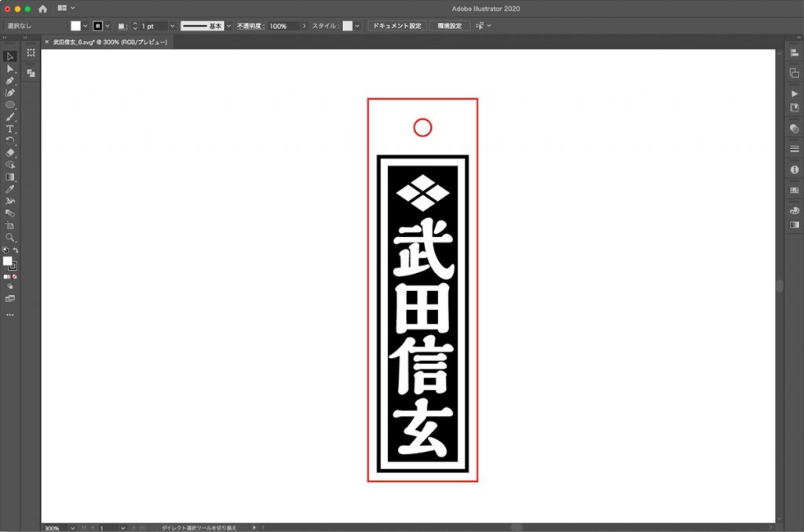This screenshot has width=804, height=532.
Task: Open the artboard number dropdown
Action: [x=122, y=528]
